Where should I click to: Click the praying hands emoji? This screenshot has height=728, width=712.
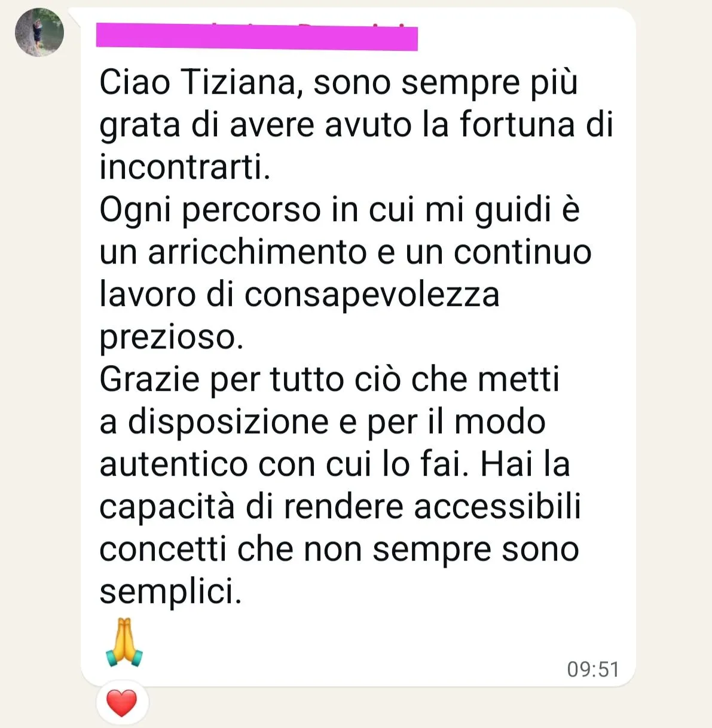point(124,643)
